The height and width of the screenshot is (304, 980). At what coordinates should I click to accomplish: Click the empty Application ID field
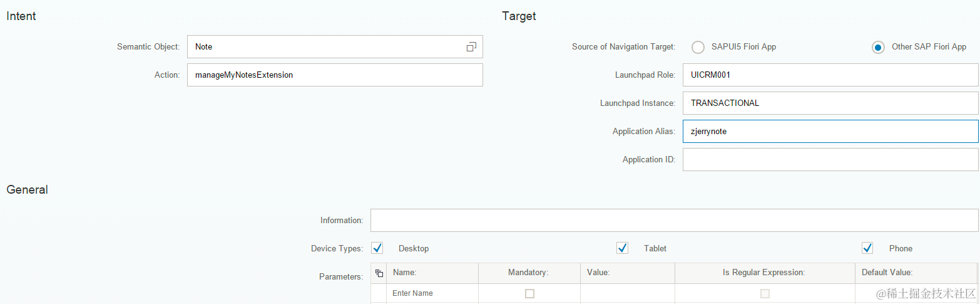pyautogui.click(x=830, y=160)
